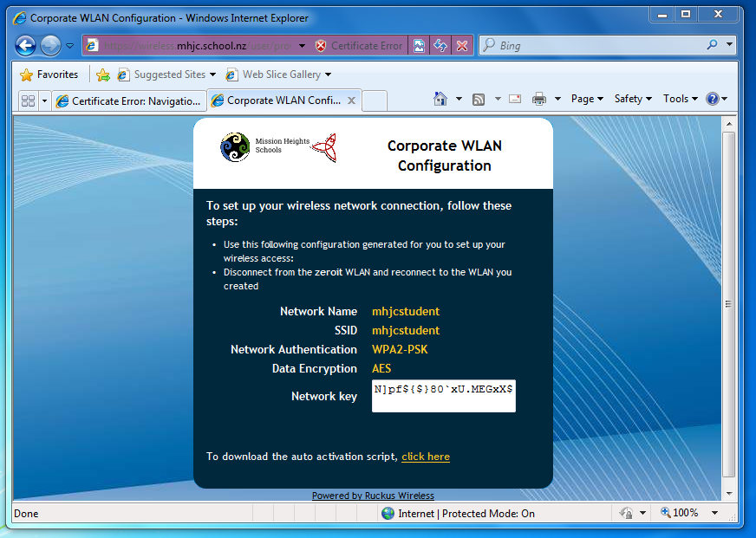Click the 'click here' download link
Viewport: 756px width, 538px height.
(x=426, y=457)
